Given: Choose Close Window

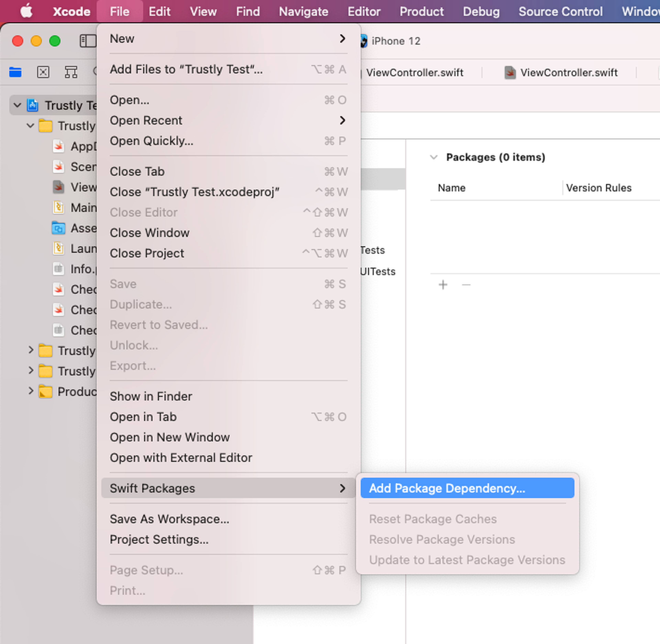Looking at the screenshot, I should [x=228, y=233].
